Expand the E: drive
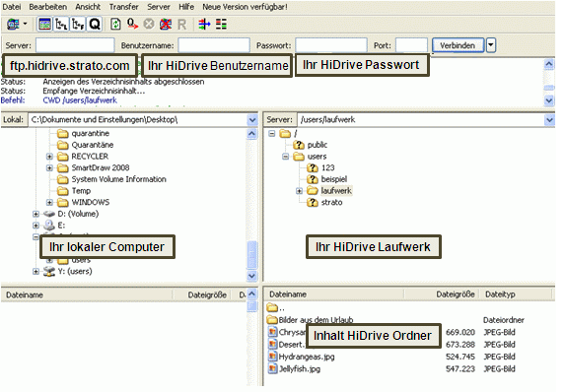This screenshot has height=392, width=565. 35,226
